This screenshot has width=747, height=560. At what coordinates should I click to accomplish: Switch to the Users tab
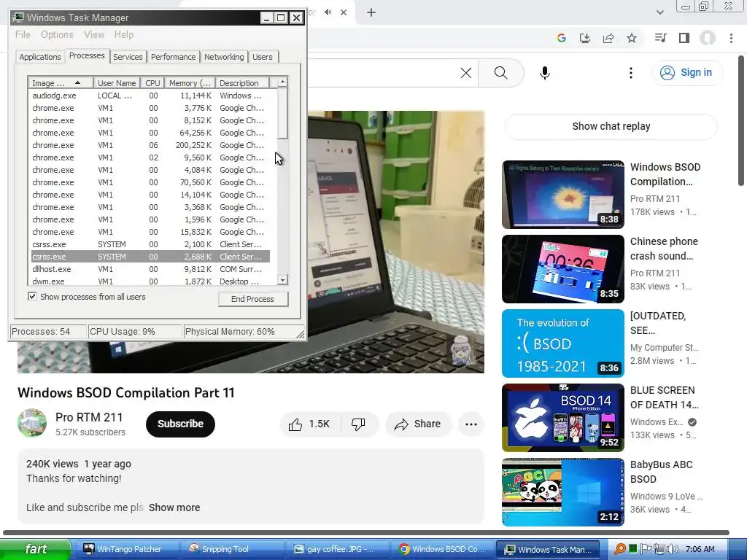(263, 57)
